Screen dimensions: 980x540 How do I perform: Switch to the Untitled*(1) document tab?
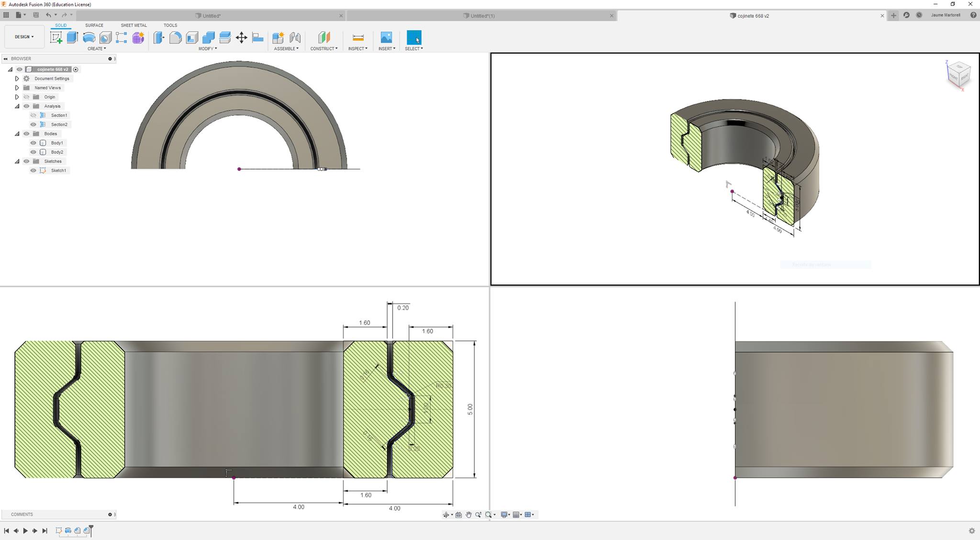(x=481, y=16)
